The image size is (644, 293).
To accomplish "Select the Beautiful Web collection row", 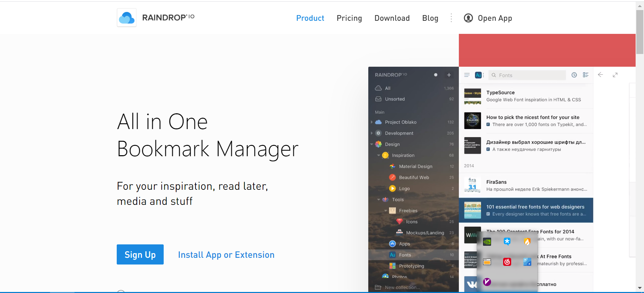I will pyautogui.click(x=414, y=177).
